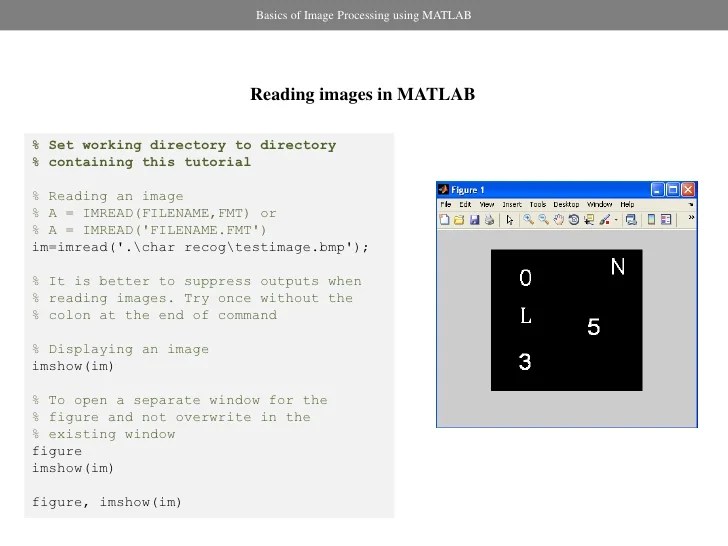Click the dock figure arrow in the menu bar

pyautogui.click(x=691, y=204)
